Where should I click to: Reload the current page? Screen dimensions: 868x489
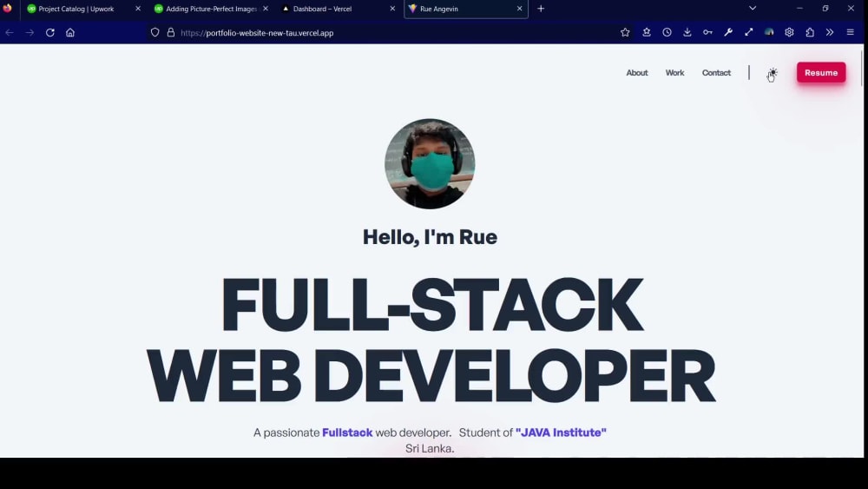[x=49, y=33]
